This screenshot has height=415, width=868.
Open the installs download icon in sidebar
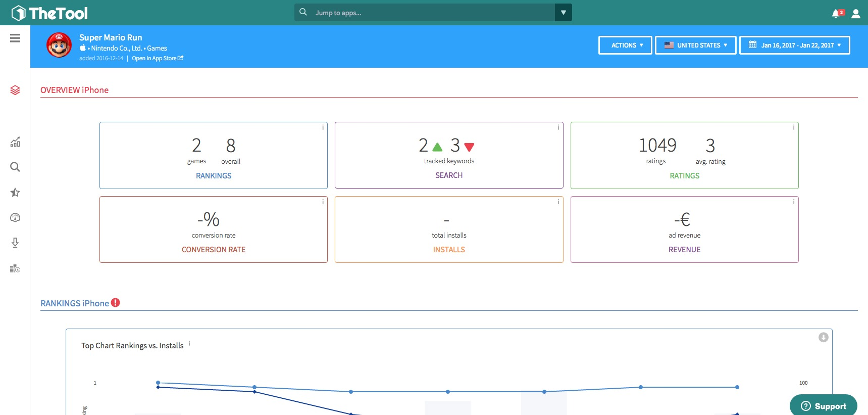click(x=15, y=243)
